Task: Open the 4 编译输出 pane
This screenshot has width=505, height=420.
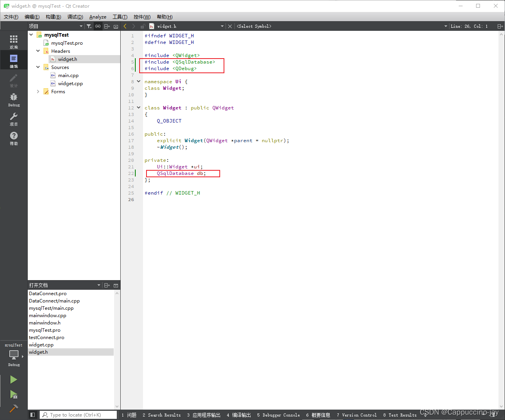Action: click(239, 415)
